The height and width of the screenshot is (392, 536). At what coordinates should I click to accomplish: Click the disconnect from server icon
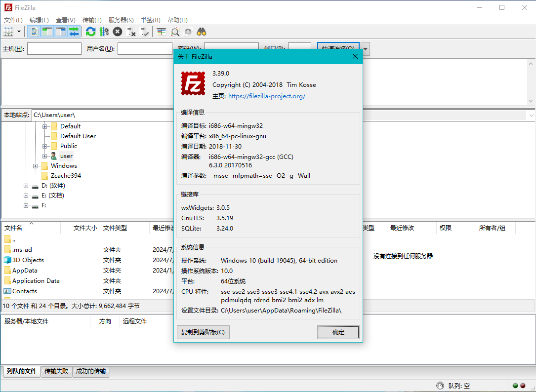point(131,32)
